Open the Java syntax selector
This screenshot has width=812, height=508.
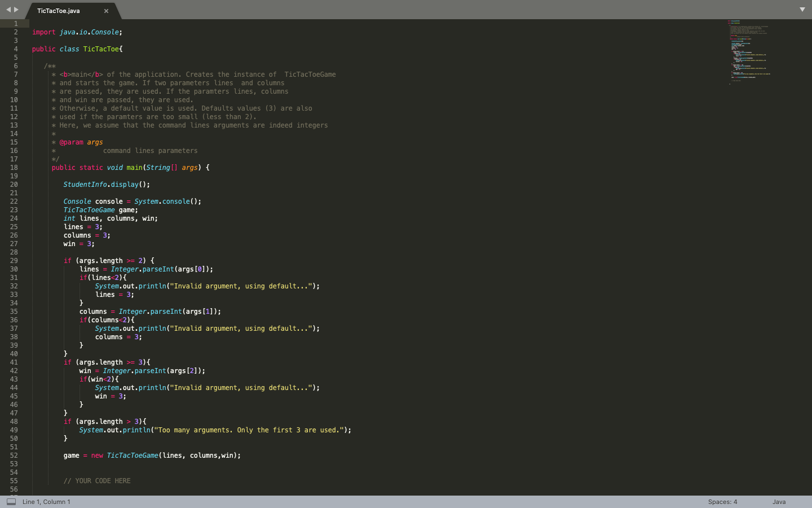[x=779, y=502]
